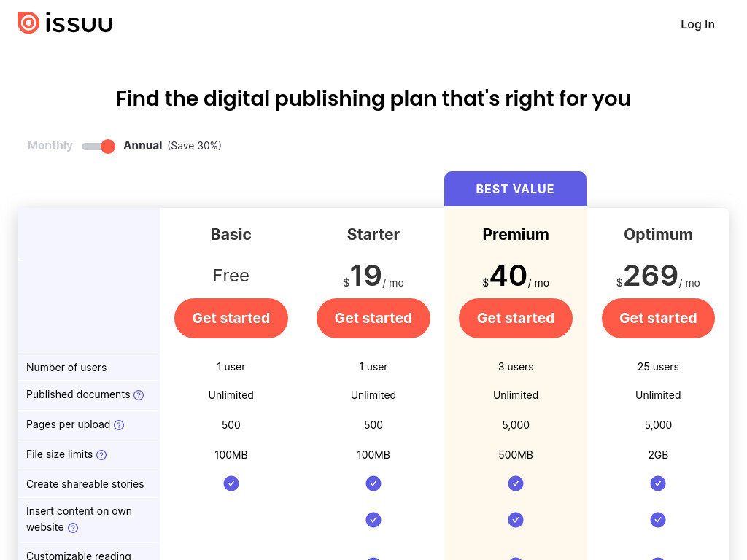Viewport: 747px width, 560px height.
Task: Open the File size limits help icon
Action: pyautogui.click(x=101, y=455)
